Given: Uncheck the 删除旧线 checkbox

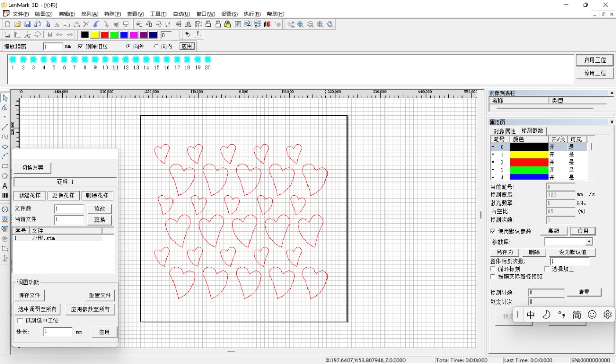Looking at the screenshot, I should tap(80, 46).
